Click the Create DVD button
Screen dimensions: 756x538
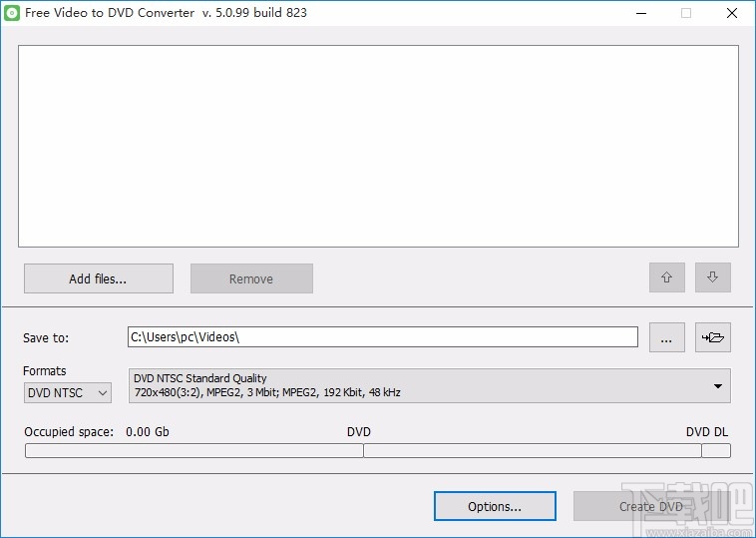(x=651, y=506)
